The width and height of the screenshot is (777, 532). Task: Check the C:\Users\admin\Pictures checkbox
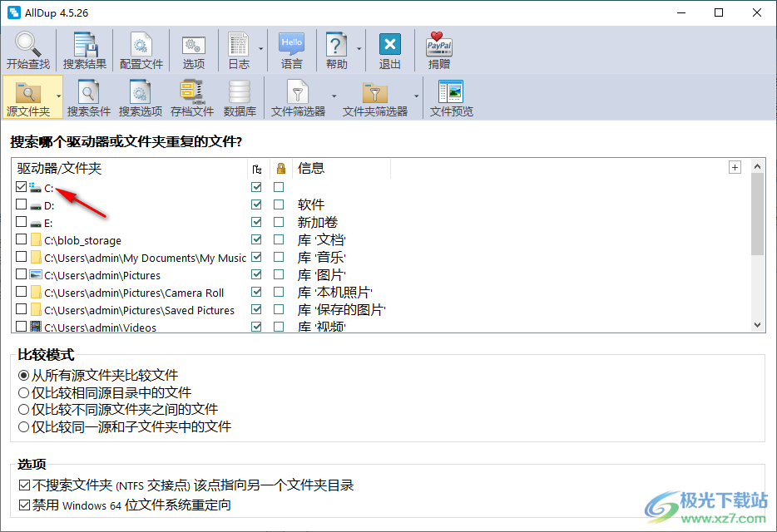pyautogui.click(x=21, y=274)
